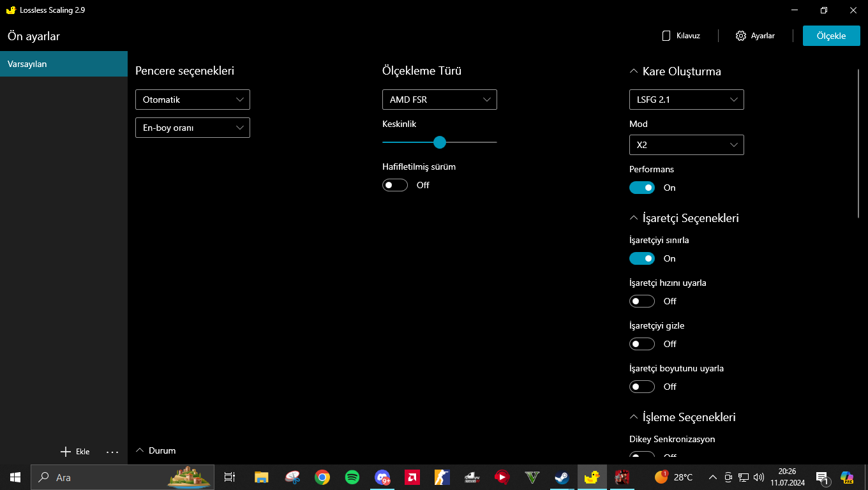Open the En-boy oranı dropdown
This screenshot has height=490, width=868.
(x=193, y=128)
